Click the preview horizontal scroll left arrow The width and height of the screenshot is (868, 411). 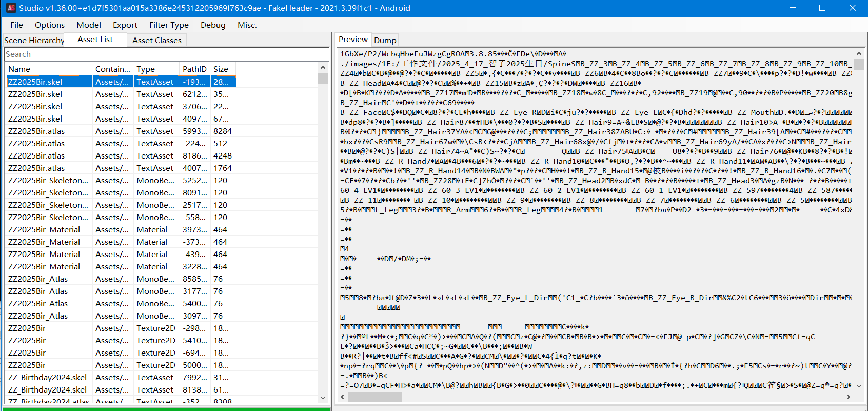343,397
